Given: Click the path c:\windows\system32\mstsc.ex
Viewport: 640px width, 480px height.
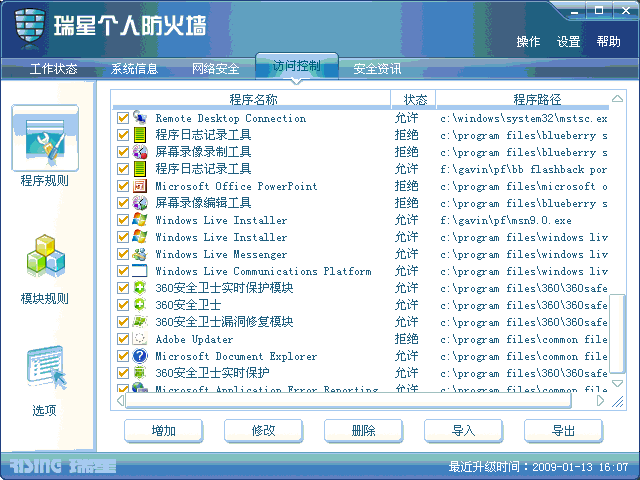Looking at the screenshot, I should [524, 118].
